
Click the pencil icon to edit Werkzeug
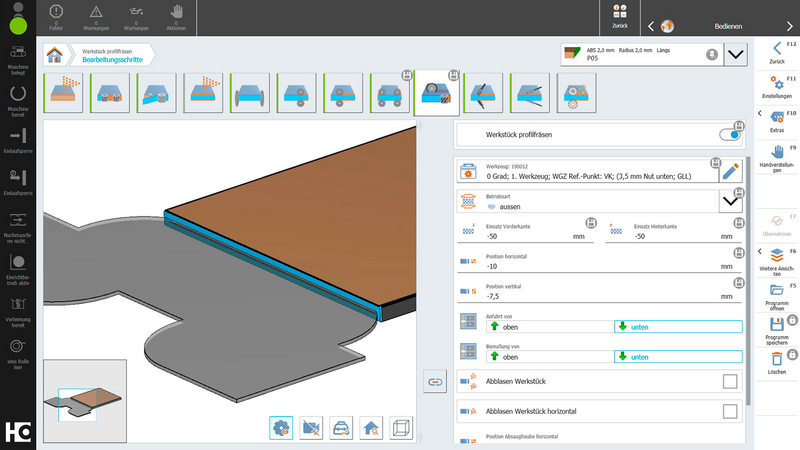730,172
